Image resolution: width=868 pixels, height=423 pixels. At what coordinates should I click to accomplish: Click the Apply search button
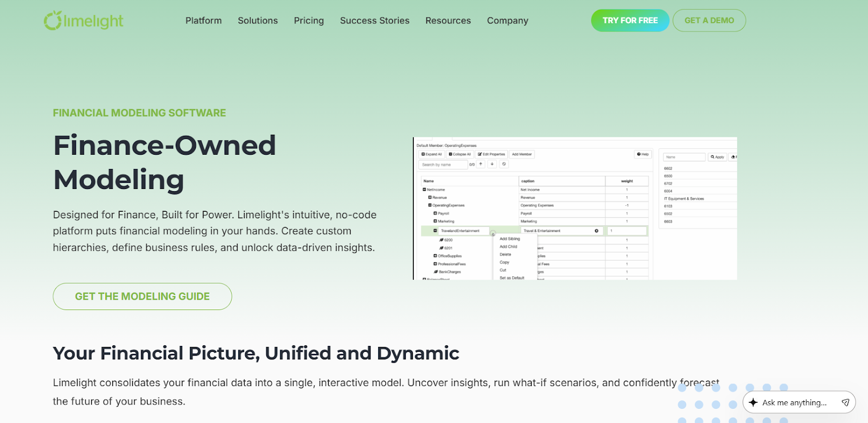tap(717, 157)
